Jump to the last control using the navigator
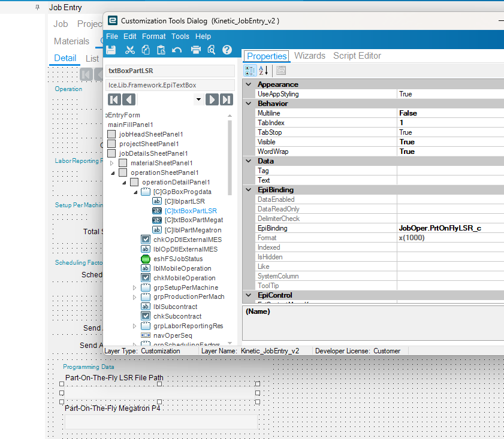Screen dimensions: 504x439 tap(226, 99)
